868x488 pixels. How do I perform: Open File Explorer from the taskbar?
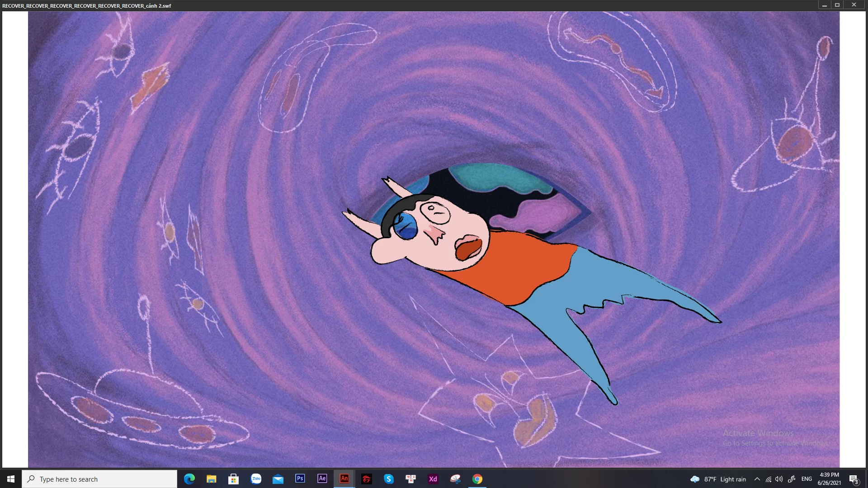tap(211, 479)
